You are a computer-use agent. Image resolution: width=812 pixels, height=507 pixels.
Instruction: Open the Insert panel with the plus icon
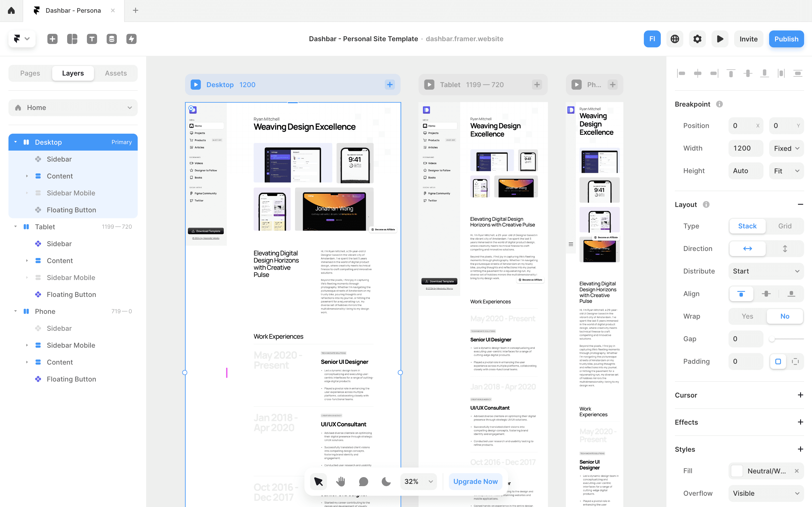pos(52,39)
